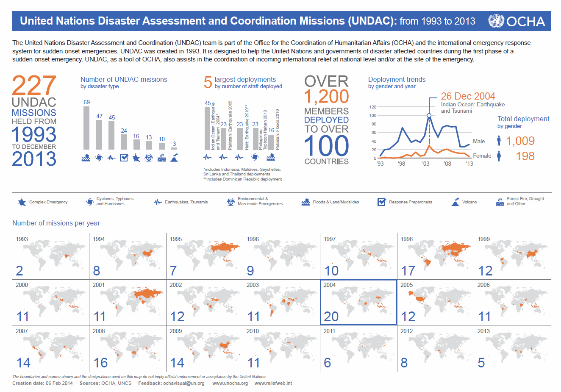561x392 pixels.
Task: Click the large orange '227' figure
Action: pos(34,85)
